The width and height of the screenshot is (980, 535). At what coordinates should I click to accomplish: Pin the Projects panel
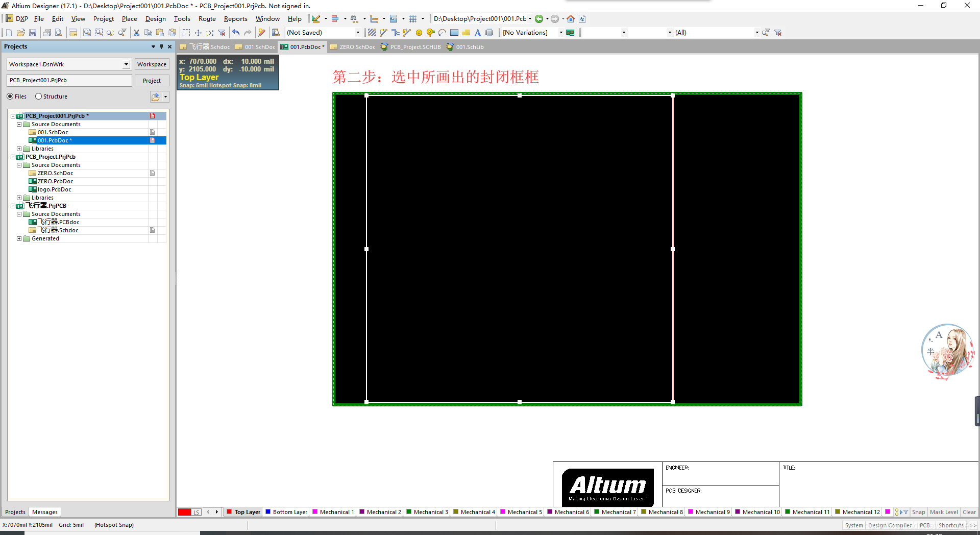point(161,46)
